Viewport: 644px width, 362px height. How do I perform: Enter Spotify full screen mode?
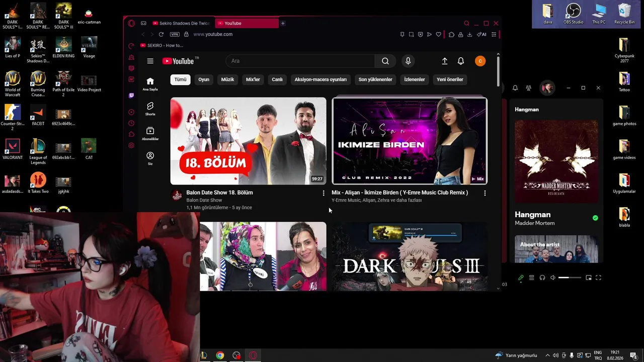coord(598,278)
